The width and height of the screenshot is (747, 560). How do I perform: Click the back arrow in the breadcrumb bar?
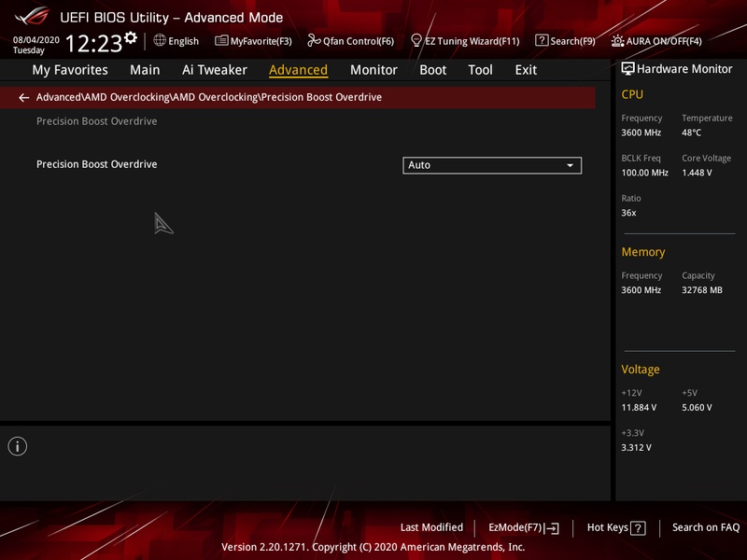coord(24,98)
